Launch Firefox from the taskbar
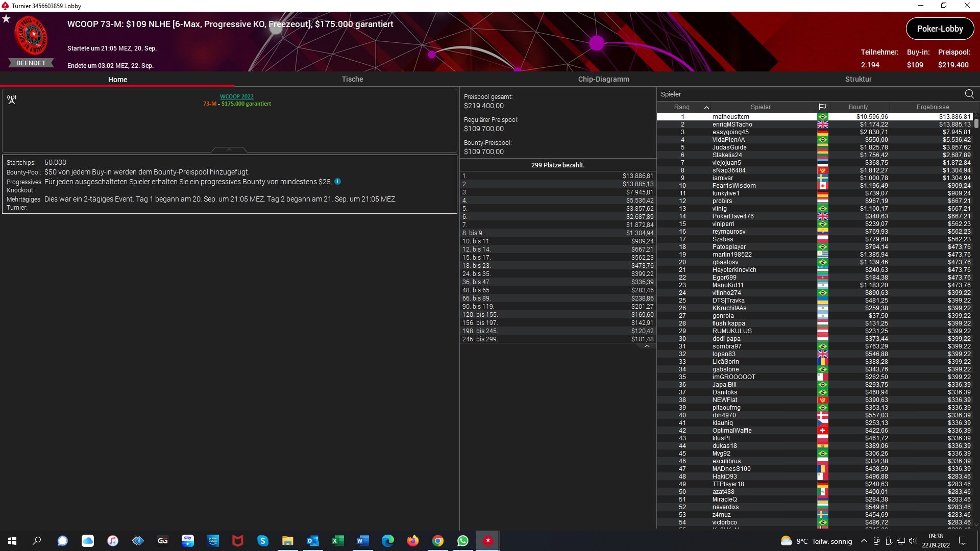 pyautogui.click(x=413, y=541)
